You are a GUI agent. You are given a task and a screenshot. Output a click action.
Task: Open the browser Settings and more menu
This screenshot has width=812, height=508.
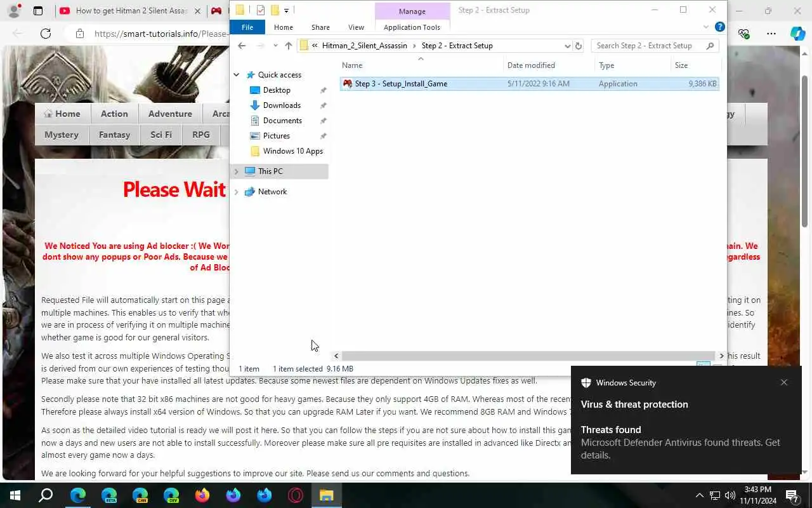[771, 34]
